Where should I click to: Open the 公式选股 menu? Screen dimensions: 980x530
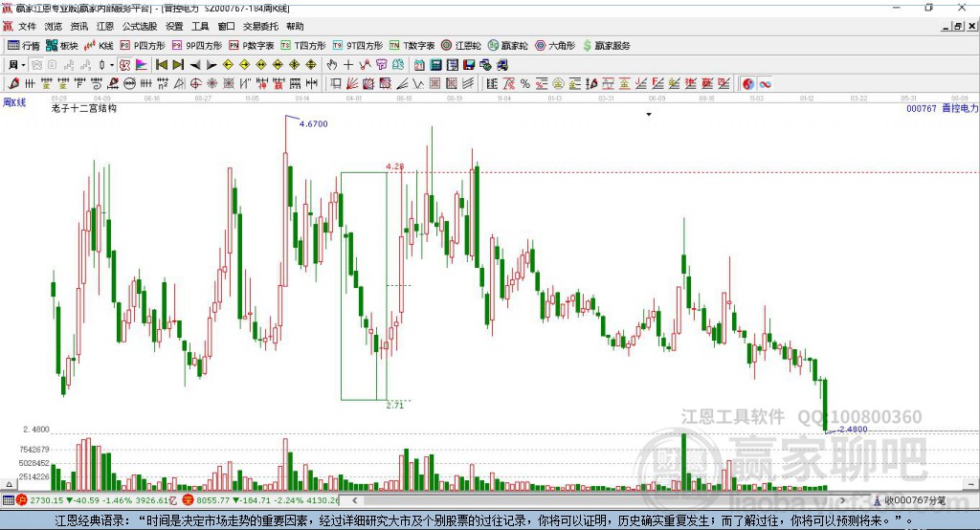[x=140, y=26]
